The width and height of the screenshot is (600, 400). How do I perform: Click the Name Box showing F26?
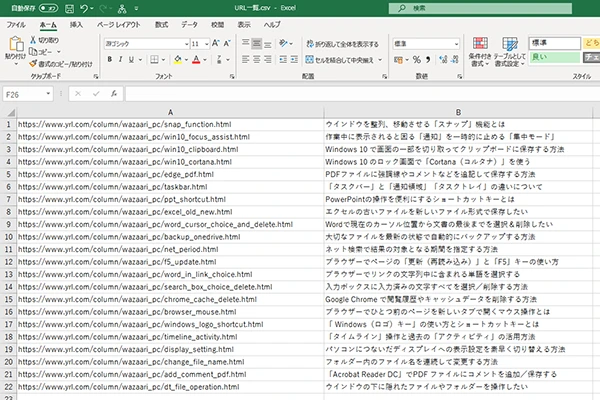click(x=28, y=95)
